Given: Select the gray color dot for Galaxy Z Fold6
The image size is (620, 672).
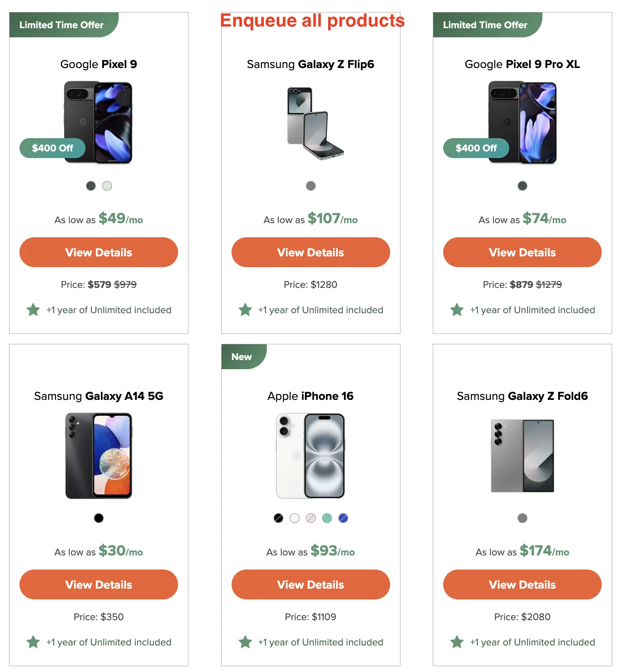Looking at the screenshot, I should coord(522,518).
